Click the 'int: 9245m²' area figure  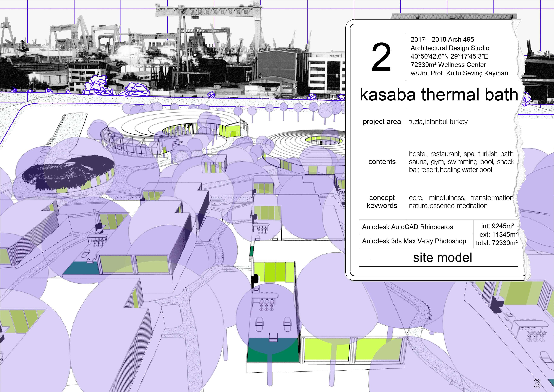click(497, 226)
